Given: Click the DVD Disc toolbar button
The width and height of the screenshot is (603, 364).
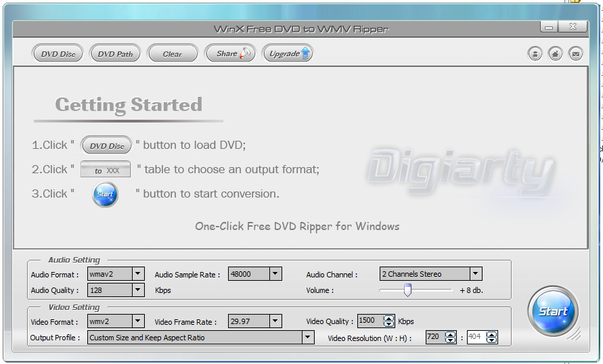Looking at the screenshot, I should pyautogui.click(x=58, y=54).
